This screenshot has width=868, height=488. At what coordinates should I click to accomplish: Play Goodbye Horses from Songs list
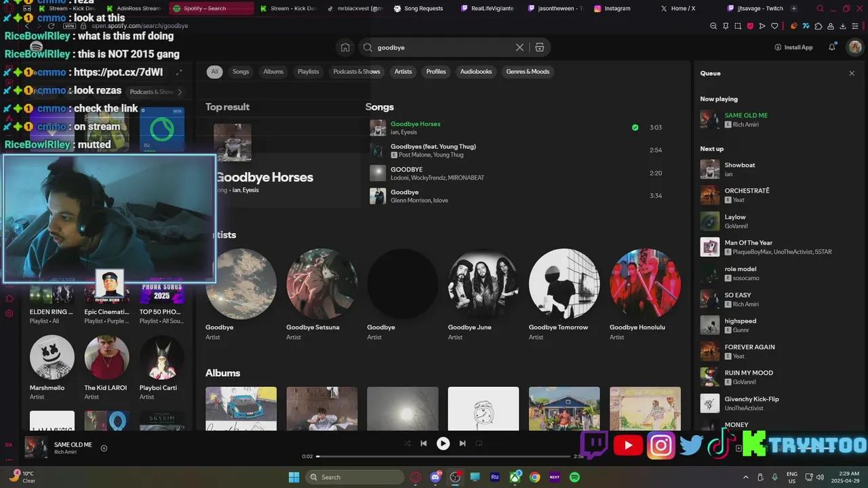coord(378,127)
